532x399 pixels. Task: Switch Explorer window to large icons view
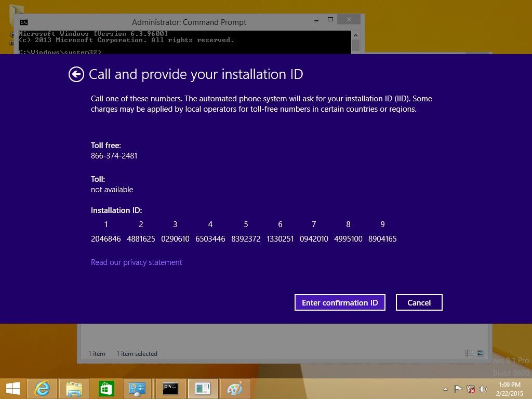[x=481, y=353]
